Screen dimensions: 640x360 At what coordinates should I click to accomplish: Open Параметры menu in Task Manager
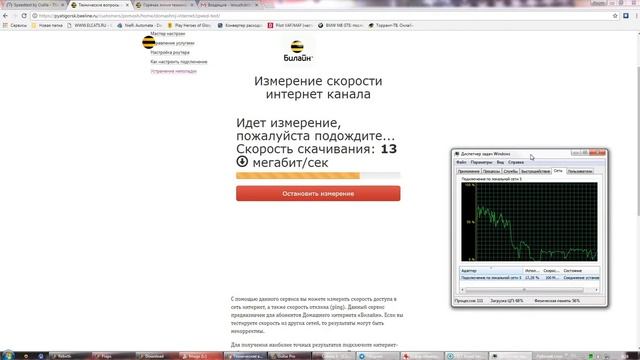481,162
